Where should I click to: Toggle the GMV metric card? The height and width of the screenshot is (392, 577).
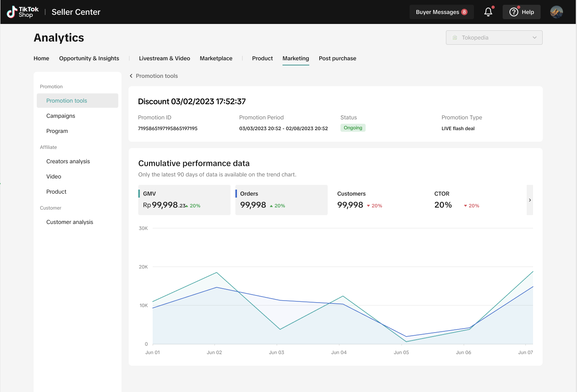[184, 200]
